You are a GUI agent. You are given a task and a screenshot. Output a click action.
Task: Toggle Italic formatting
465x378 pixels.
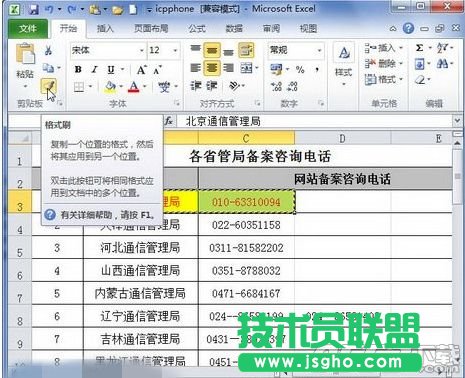(95, 69)
